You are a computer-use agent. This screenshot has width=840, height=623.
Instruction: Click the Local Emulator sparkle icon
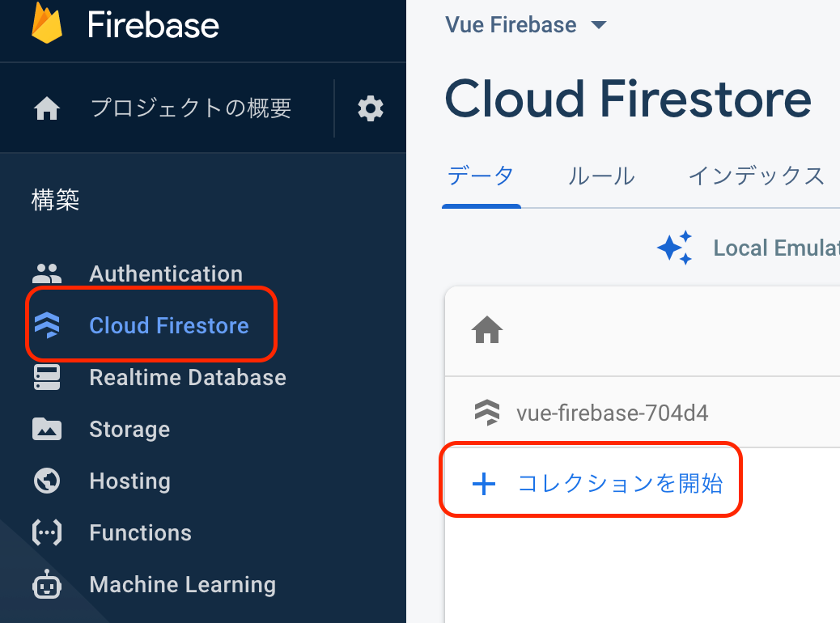pos(676,248)
